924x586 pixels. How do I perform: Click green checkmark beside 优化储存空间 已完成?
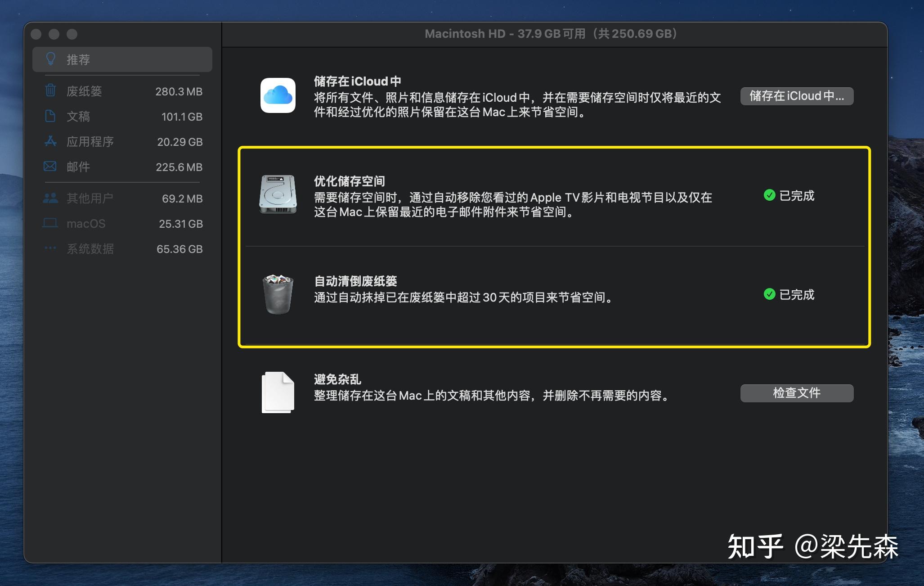tap(769, 195)
